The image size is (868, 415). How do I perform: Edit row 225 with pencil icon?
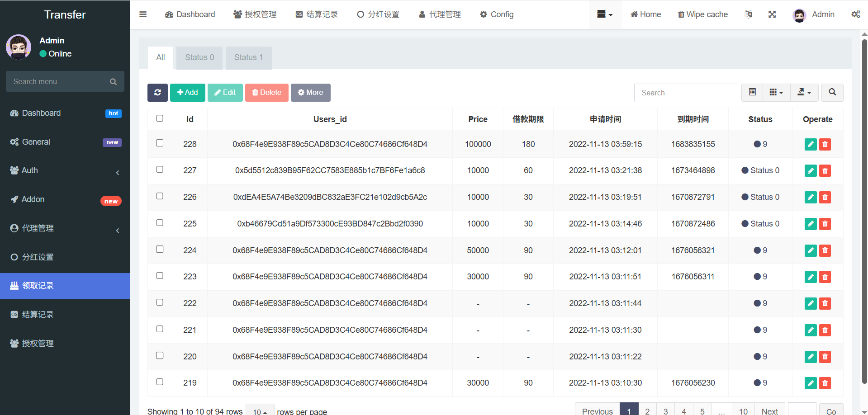[811, 224]
